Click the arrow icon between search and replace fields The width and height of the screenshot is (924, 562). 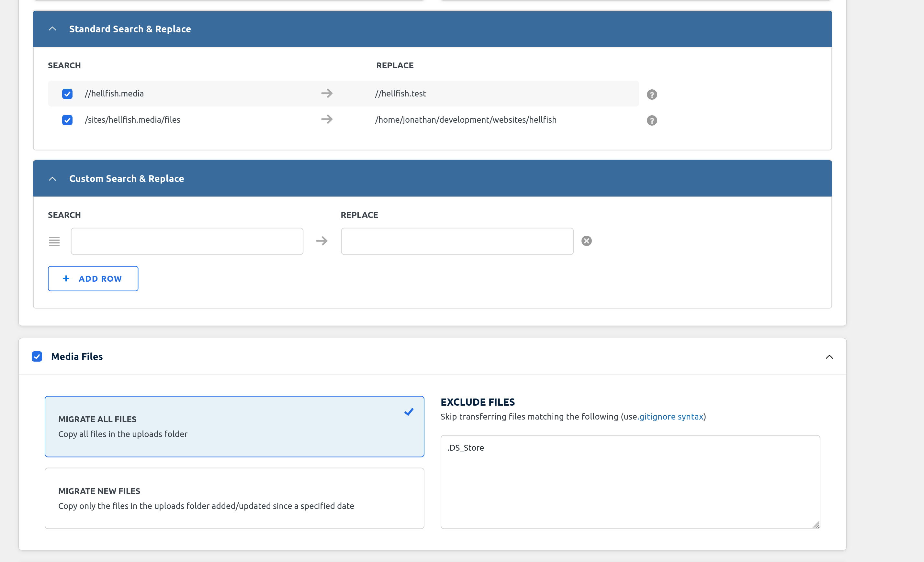tap(321, 241)
